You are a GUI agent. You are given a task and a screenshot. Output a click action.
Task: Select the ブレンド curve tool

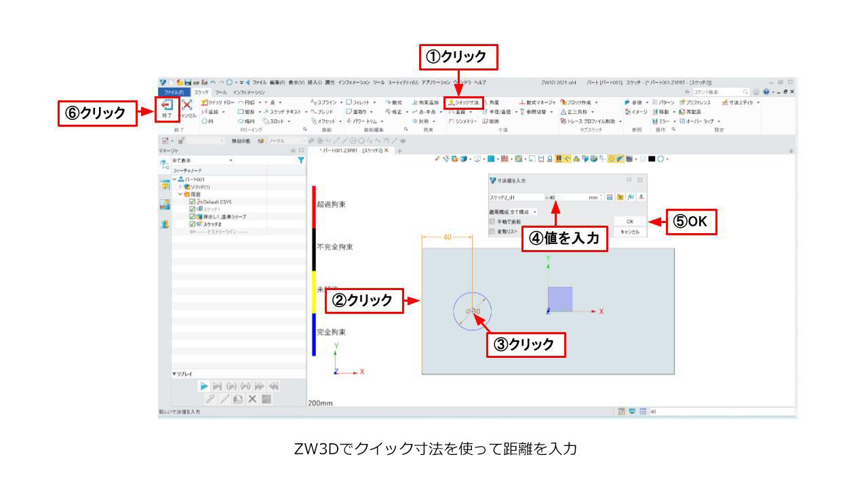(x=321, y=112)
